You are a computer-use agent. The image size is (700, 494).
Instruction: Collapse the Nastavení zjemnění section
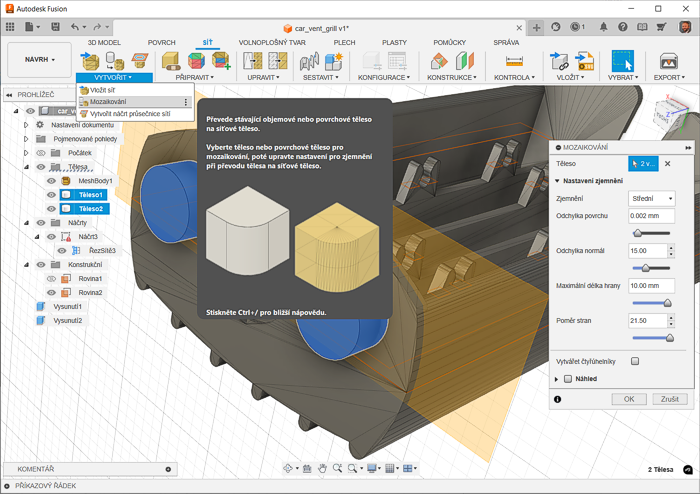coord(557,181)
